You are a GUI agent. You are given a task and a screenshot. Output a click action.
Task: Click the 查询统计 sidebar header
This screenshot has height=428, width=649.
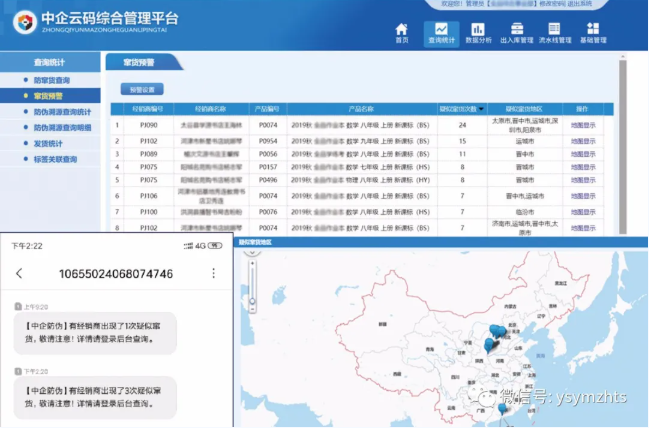(49, 63)
